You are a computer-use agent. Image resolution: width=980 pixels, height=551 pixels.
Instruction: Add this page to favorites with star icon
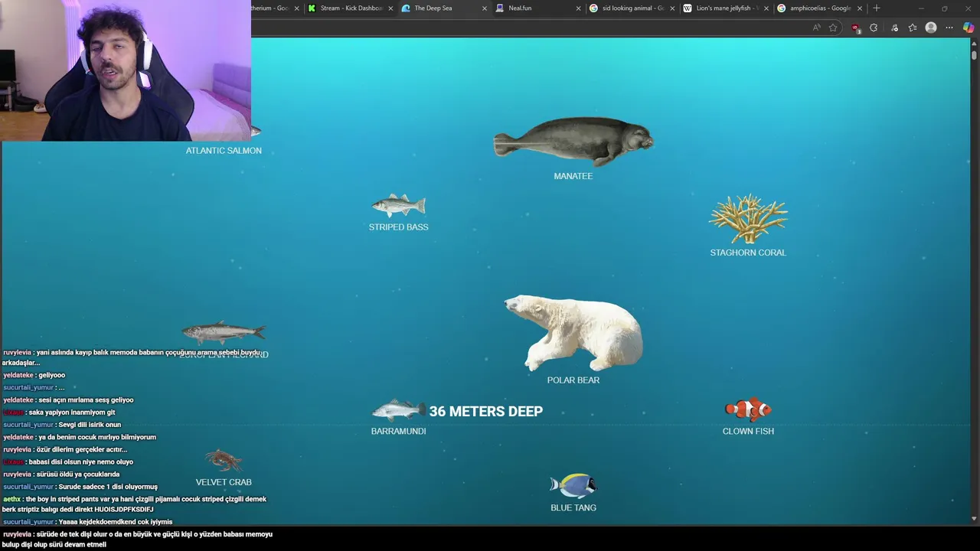pos(833,28)
